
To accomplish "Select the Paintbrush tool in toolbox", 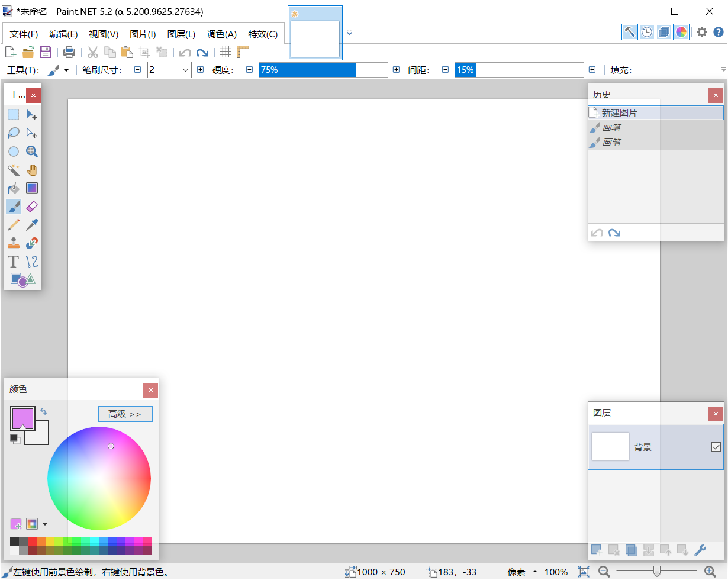I will (14, 206).
